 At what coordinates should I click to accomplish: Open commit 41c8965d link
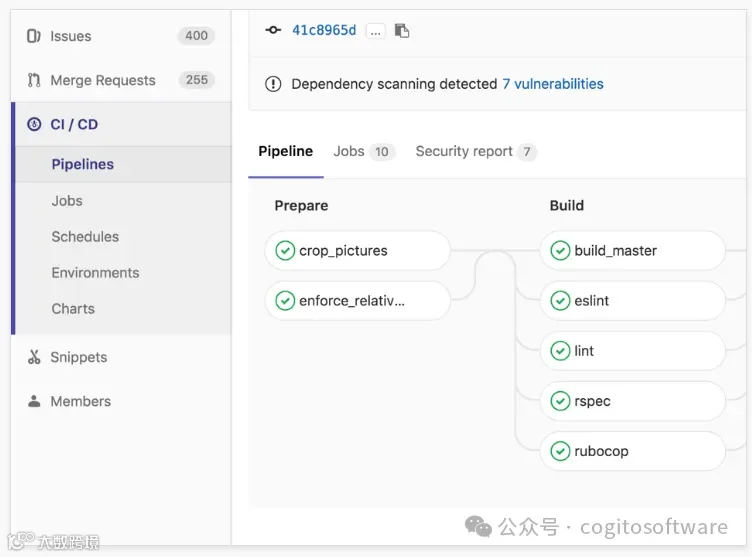[x=324, y=30]
